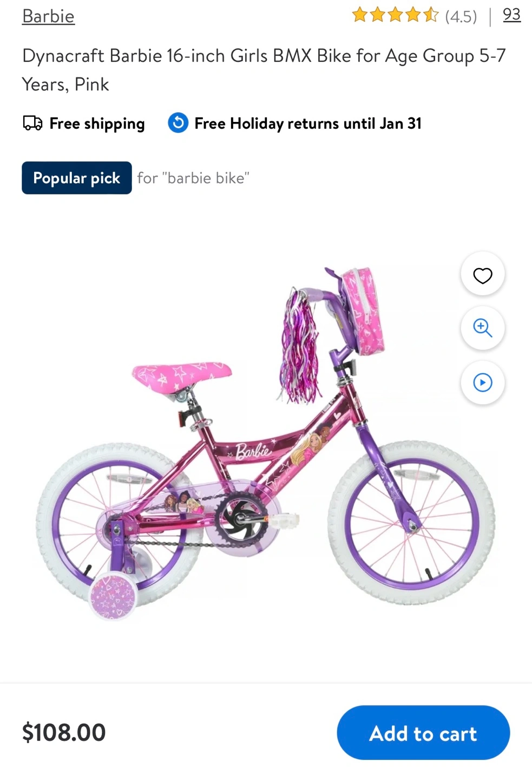The height and width of the screenshot is (780, 532).
Task: Play the product video icon
Action: pos(482,382)
